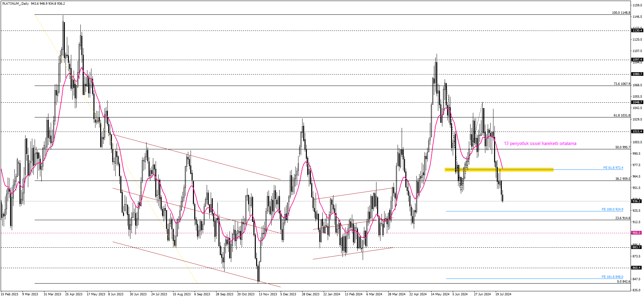Click the 925.5 price scale value

coord(637,211)
